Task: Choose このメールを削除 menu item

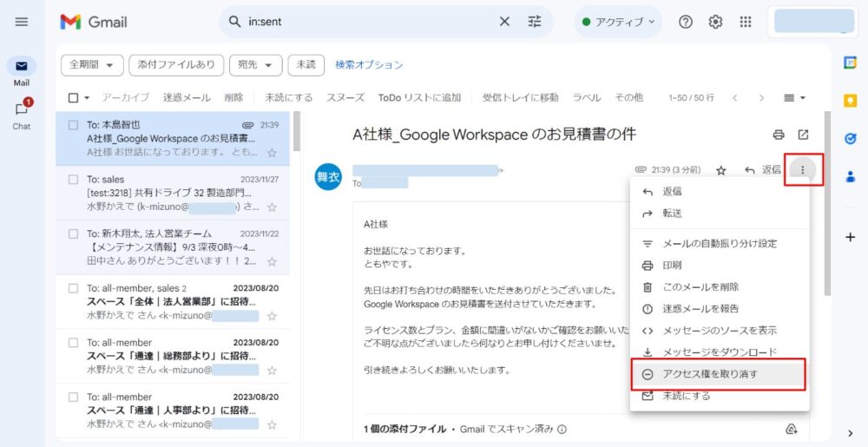Action: pyautogui.click(x=720, y=286)
